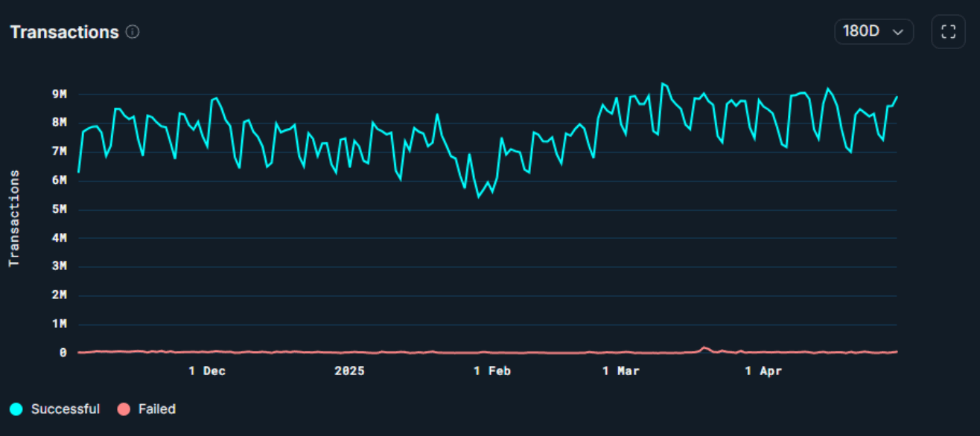
Task: Click the Transactions chart heading
Action: pos(65,32)
